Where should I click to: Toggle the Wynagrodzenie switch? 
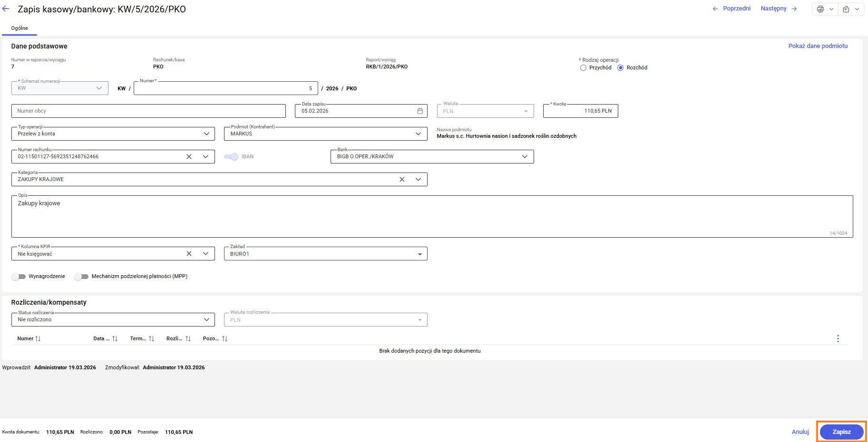[x=19, y=277]
